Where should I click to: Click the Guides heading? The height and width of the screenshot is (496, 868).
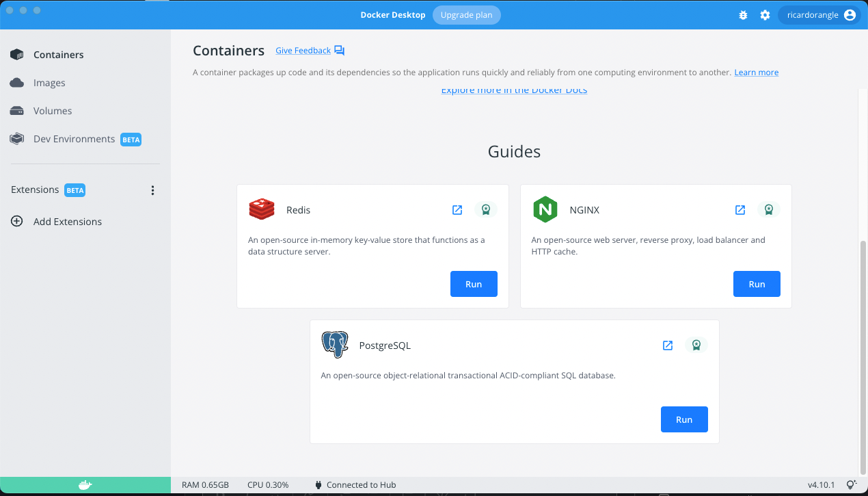point(514,152)
